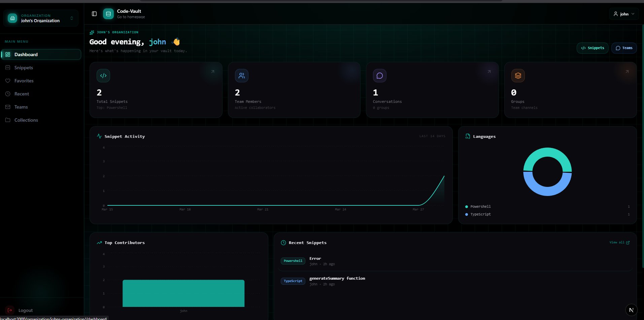This screenshot has height=320, width=644.
Task: Click the 'Active collaborators' text
Action: click(x=255, y=108)
